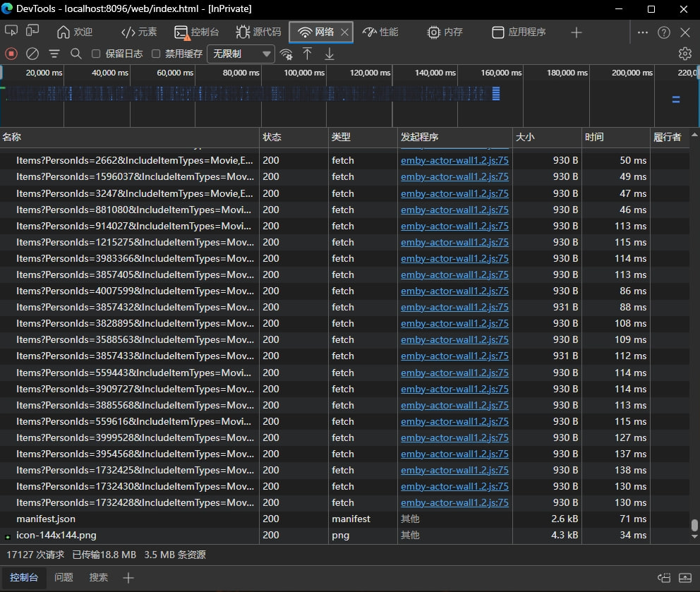Screen dimensions: 700x592
Task: Add quick view tool in bottom drawer
Action: click(x=128, y=578)
